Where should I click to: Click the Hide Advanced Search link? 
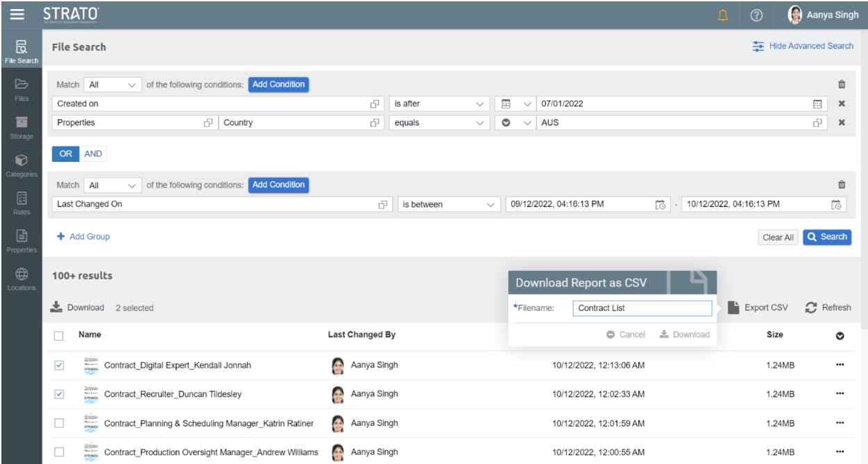tap(803, 47)
